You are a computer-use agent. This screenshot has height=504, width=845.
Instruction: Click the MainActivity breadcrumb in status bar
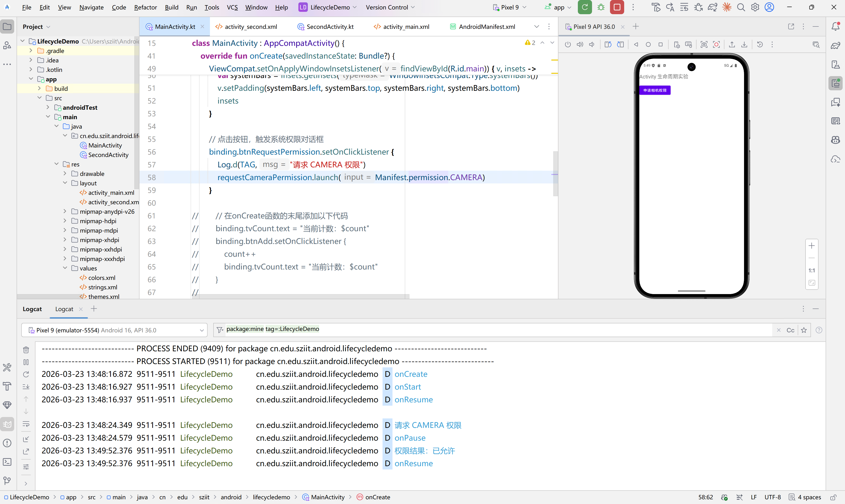323,497
